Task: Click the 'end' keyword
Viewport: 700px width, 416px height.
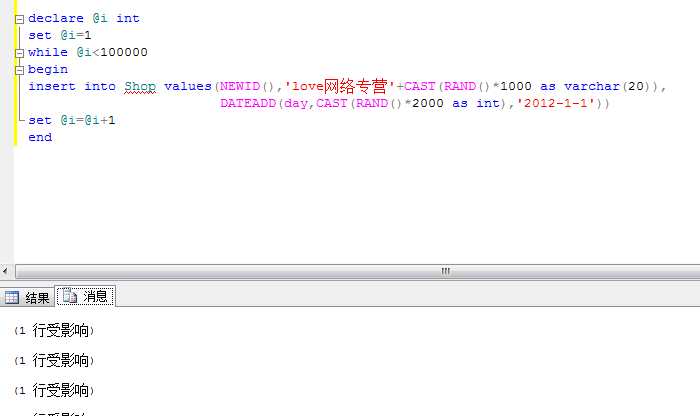Action: click(40, 137)
